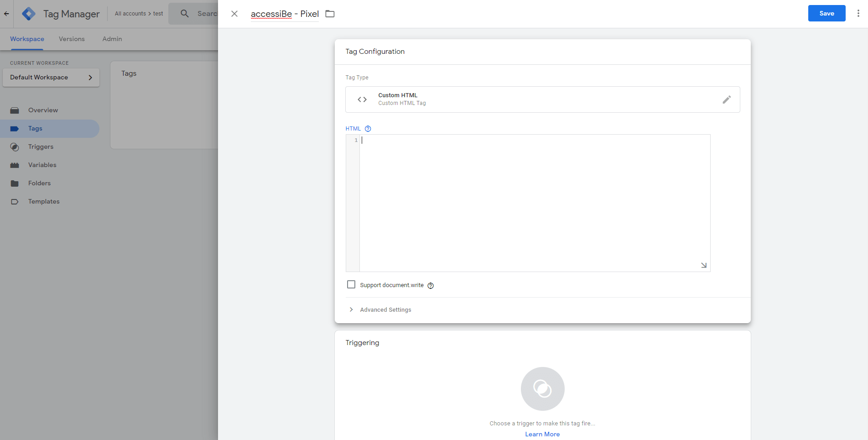The image size is (868, 440).
Task: Click the pencil icon to edit tag type
Action: pos(727,99)
